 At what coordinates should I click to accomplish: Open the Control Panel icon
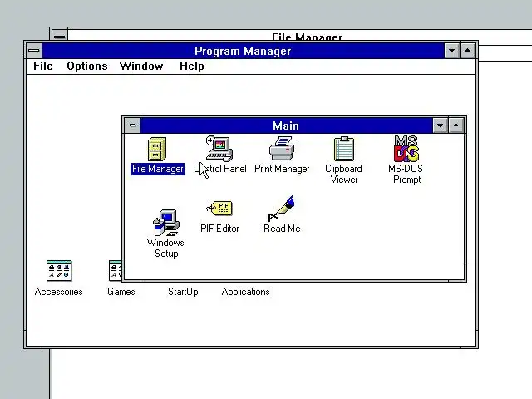pos(219,149)
